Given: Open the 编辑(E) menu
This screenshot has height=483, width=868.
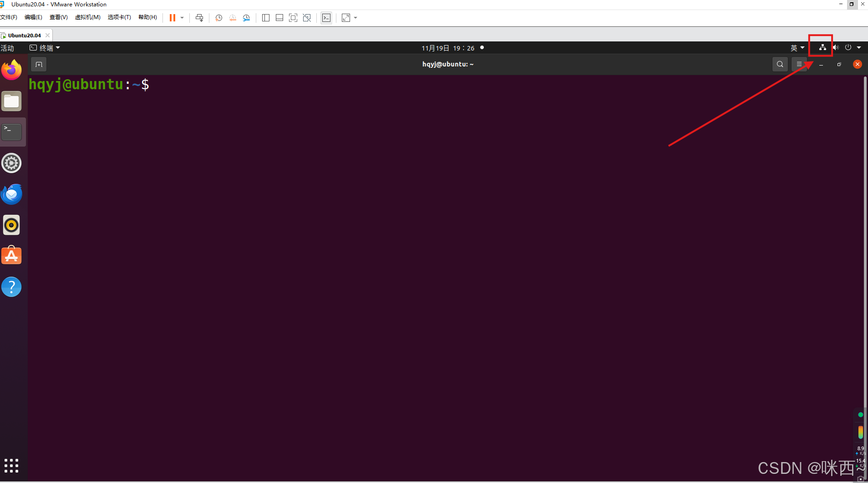Looking at the screenshot, I should click(33, 17).
